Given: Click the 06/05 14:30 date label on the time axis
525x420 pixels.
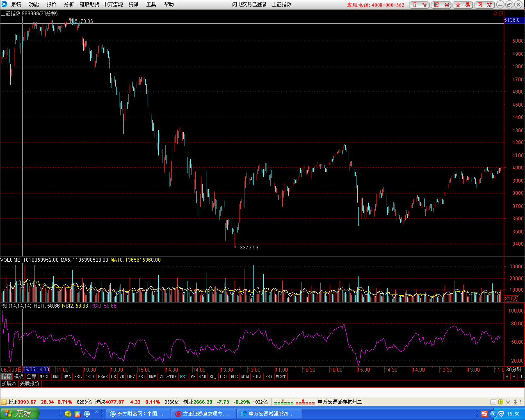Looking at the screenshot, I should 36,370.
